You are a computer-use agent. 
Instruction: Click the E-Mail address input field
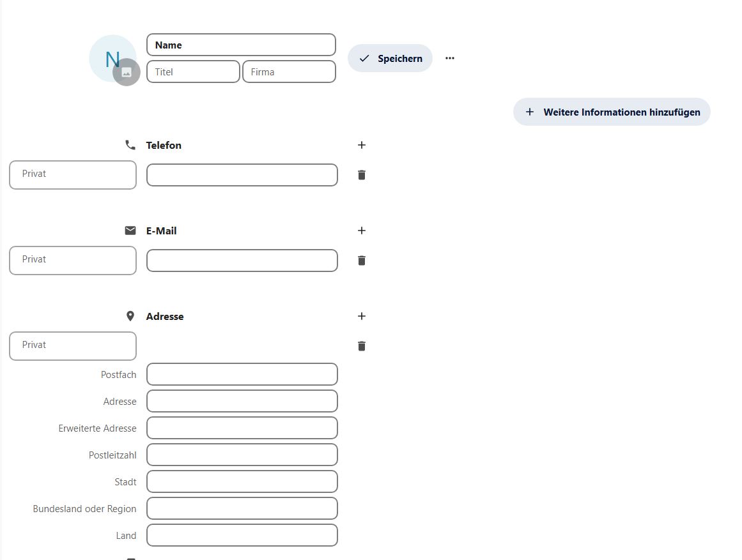242,261
